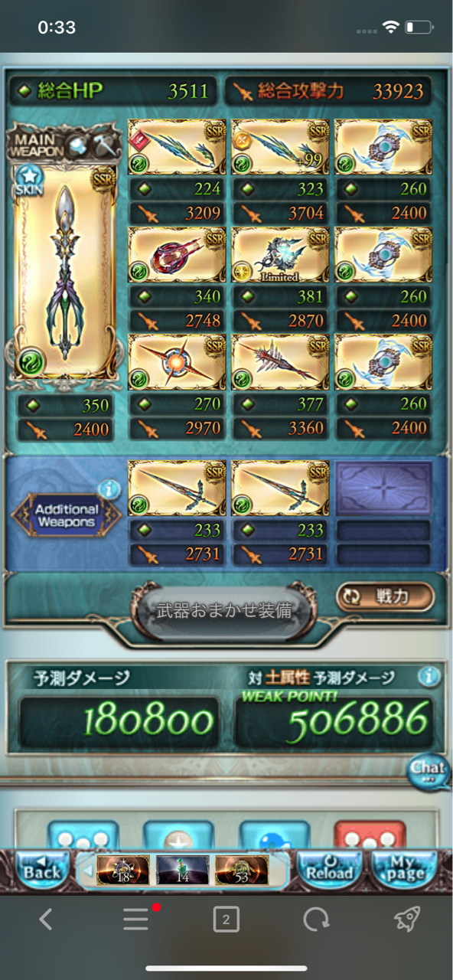Tap the Additional Weapons info icon
This screenshot has width=453, height=980.
click(x=110, y=488)
